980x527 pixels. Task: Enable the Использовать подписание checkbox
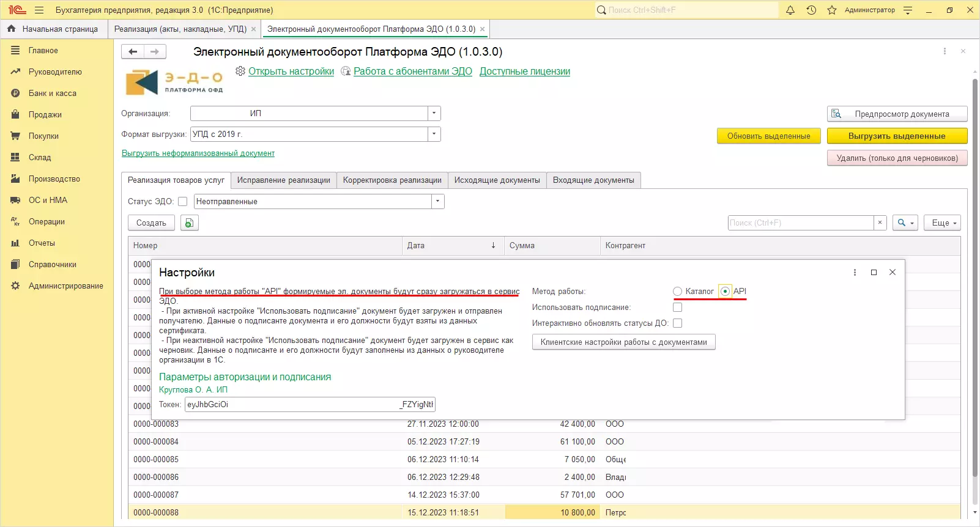pos(677,308)
